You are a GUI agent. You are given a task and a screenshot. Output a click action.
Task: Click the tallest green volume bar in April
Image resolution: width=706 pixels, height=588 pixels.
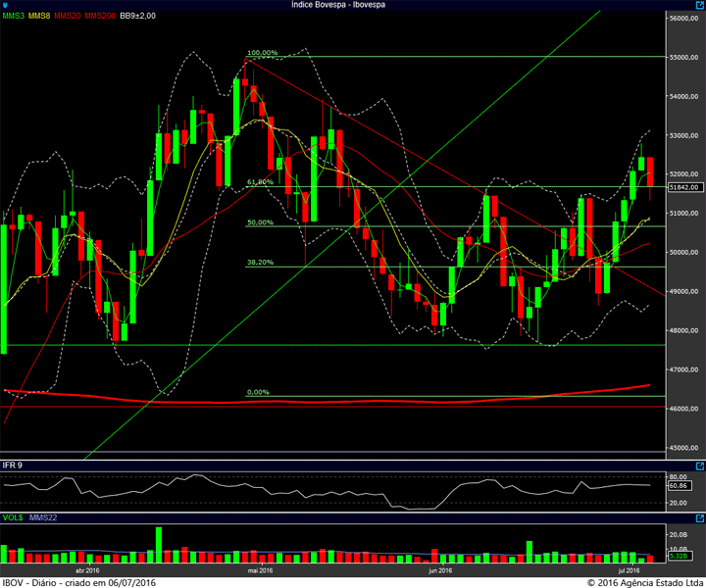pyautogui.click(x=159, y=544)
